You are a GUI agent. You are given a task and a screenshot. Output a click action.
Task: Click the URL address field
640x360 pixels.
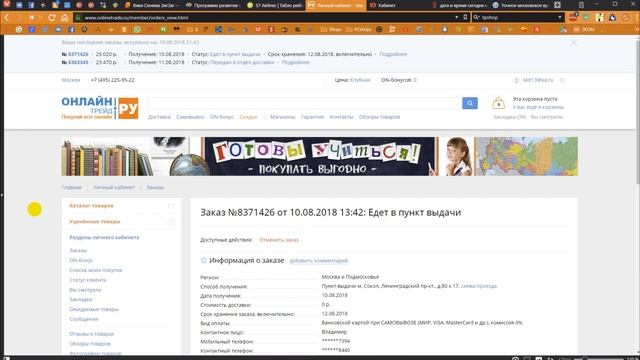(x=265, y=18)
